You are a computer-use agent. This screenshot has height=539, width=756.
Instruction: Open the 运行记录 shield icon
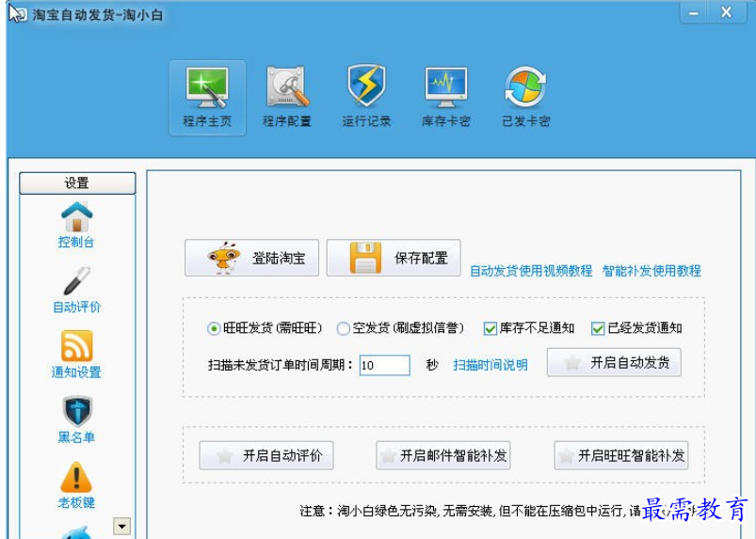366,98
